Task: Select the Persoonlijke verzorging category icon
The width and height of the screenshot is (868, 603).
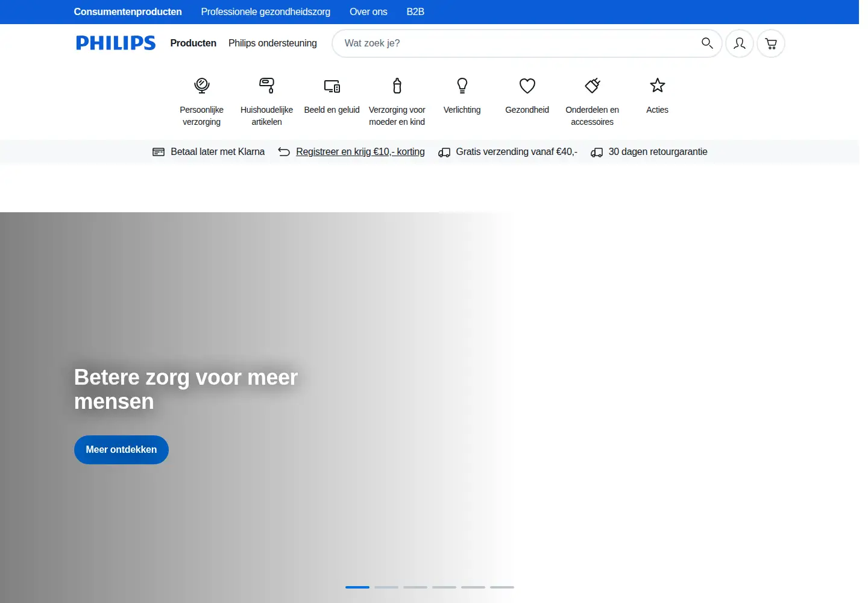Action: [x=202, y=86]
